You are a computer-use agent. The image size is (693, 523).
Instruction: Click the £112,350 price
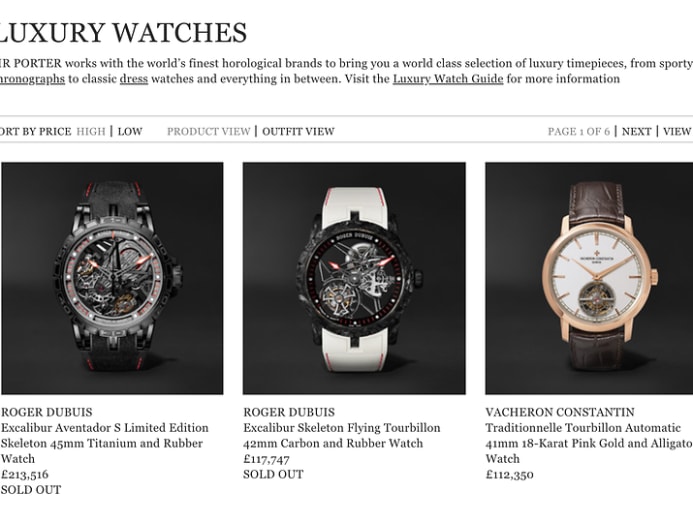point(510,474)
